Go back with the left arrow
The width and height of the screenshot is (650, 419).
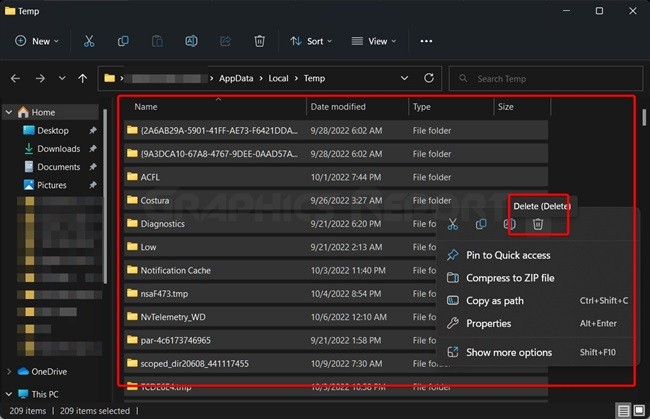[15, 78]
